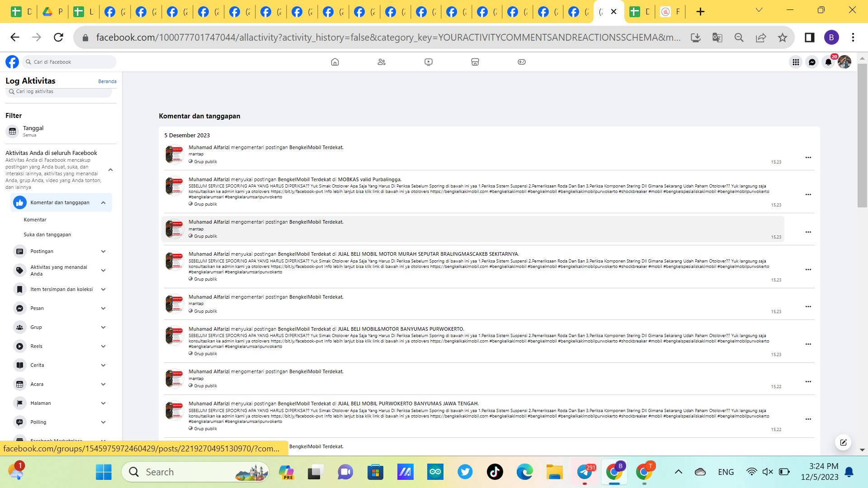
Task: Open the Gaming icon in top navigation
Action: (522, 62)
